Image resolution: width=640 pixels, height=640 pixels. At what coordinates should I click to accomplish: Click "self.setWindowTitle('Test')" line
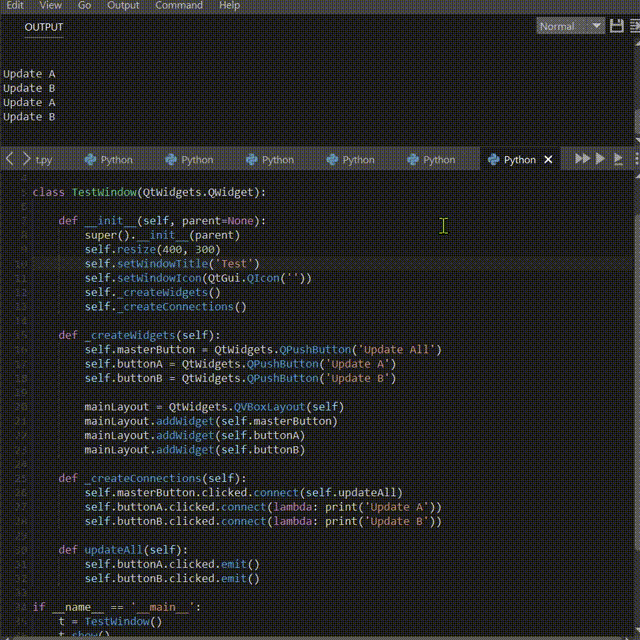pos(172,264)
